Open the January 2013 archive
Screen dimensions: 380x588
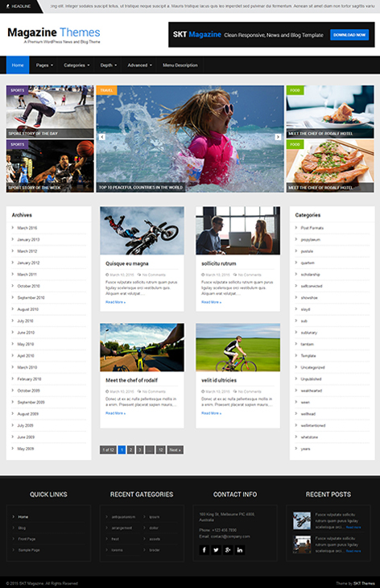[x=28, y=239]
